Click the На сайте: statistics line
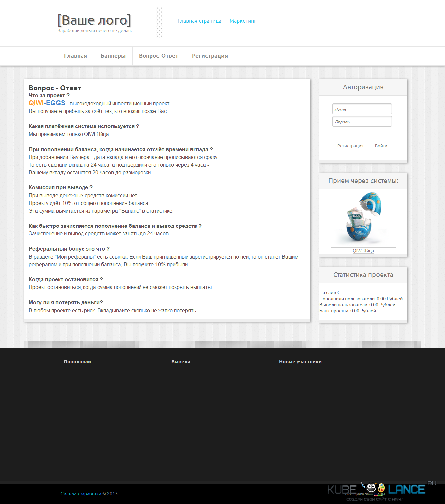Screen dimensions: 445x504 coord(329,292)
